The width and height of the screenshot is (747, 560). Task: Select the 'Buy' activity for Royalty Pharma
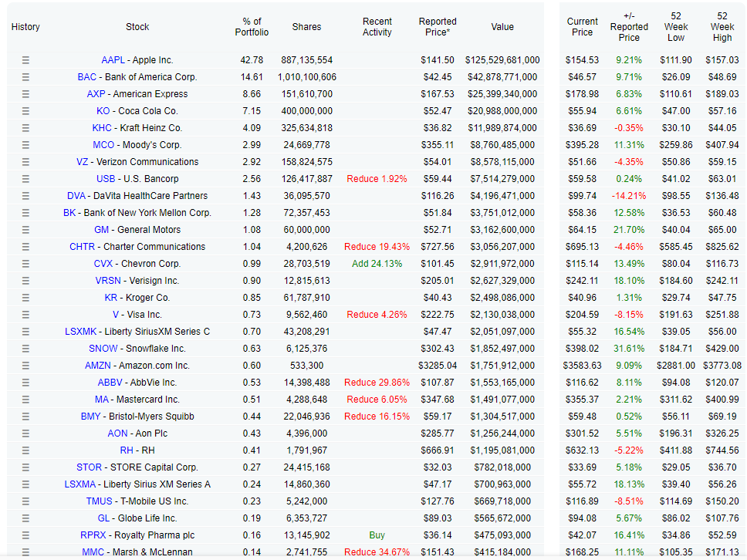point(377,535)
